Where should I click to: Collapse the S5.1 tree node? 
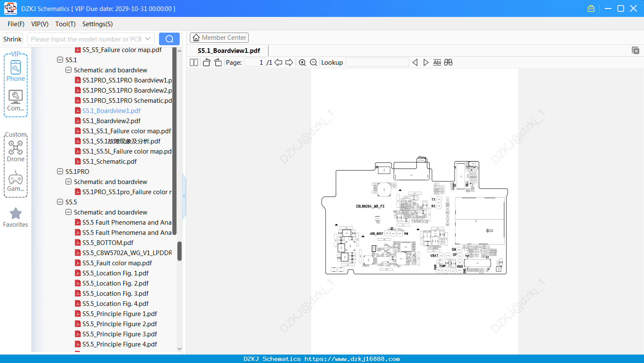click(60, 60)
